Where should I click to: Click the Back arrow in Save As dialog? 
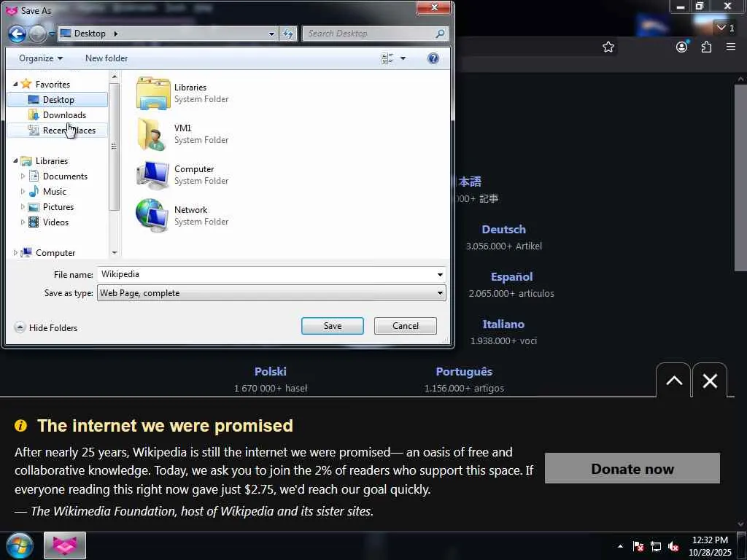pos(18,34)
